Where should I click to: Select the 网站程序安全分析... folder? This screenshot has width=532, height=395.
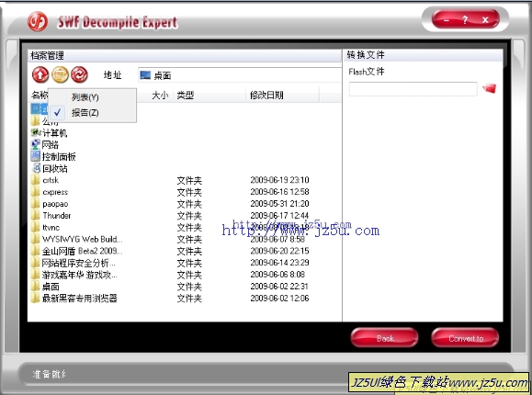click(x=79, y=263)
